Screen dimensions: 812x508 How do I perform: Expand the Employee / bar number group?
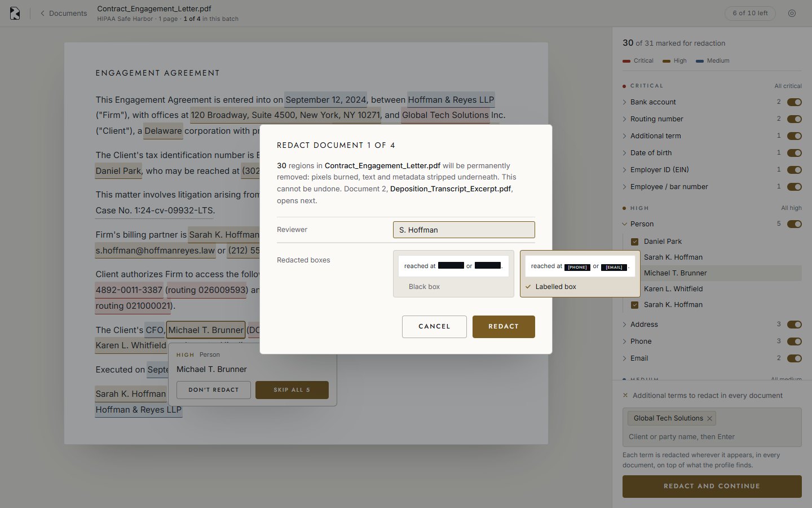(x=625, y=187)
